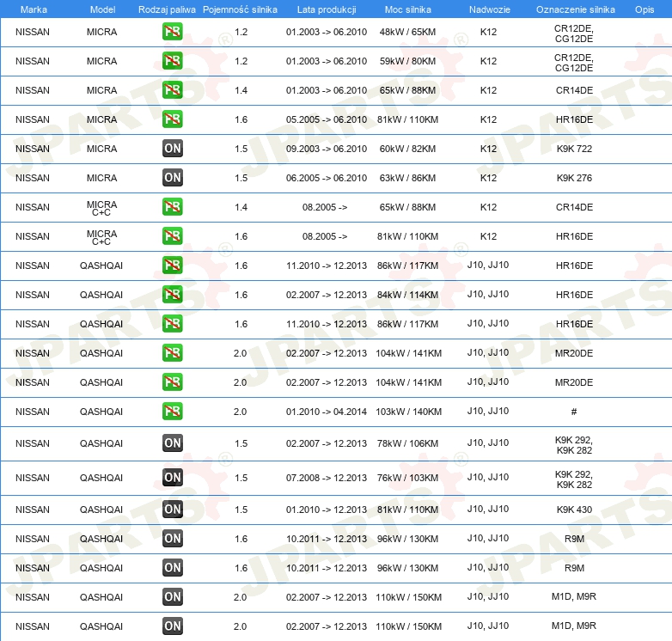Click engine size 1.5 in K9K 276 row
Image resolution: width=672 pixels, height=641 pixels.
[x=241, y=178]
